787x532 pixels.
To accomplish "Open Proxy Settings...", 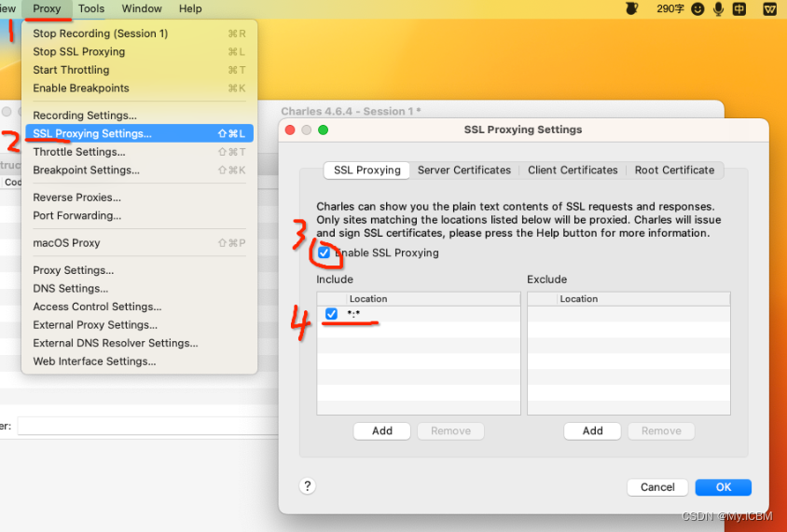I will click(139, 270).
